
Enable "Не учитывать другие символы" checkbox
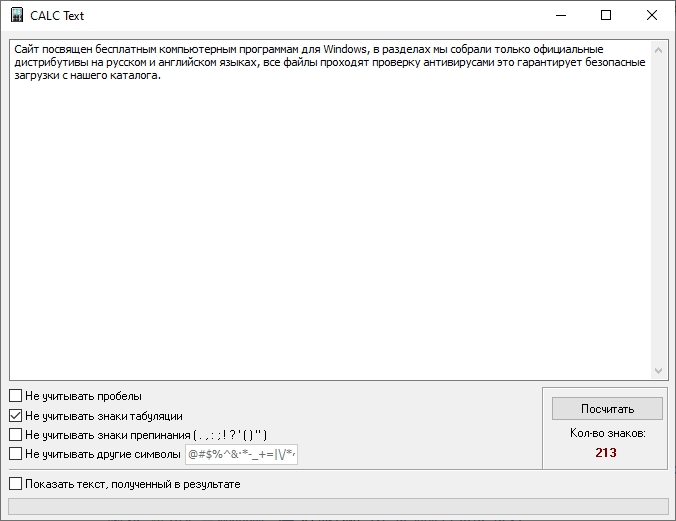(16, 453)
